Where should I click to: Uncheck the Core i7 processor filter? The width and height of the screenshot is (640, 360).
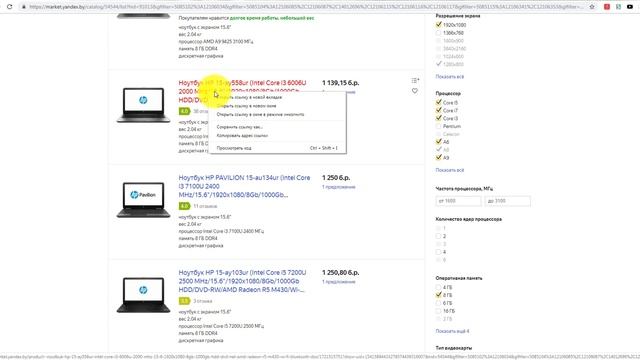click(x=439, y=110)
